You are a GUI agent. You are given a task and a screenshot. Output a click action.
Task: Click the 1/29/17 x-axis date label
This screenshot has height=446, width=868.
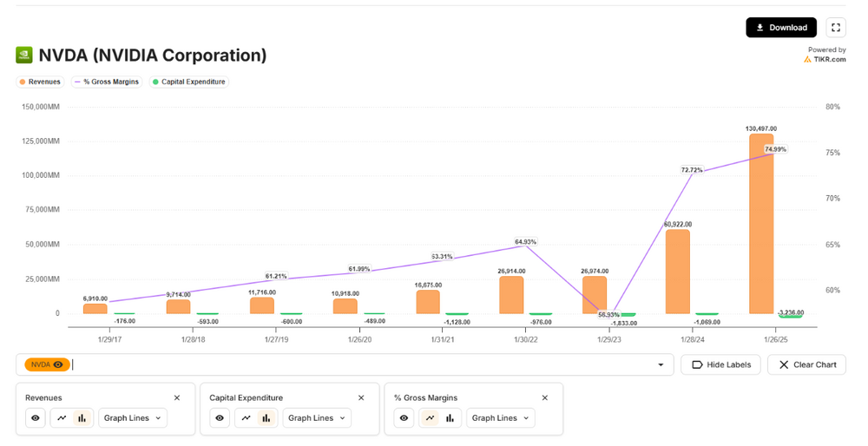pos(109,339)
